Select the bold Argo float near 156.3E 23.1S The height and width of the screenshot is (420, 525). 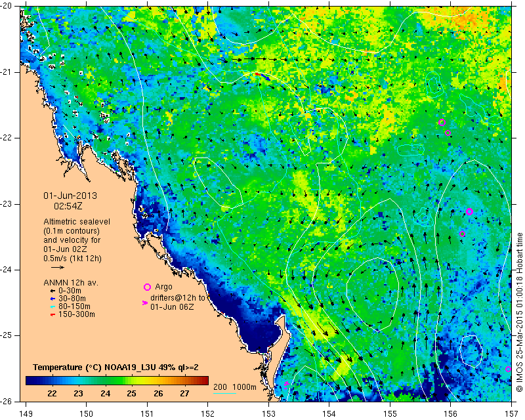[x=469, y=211]
